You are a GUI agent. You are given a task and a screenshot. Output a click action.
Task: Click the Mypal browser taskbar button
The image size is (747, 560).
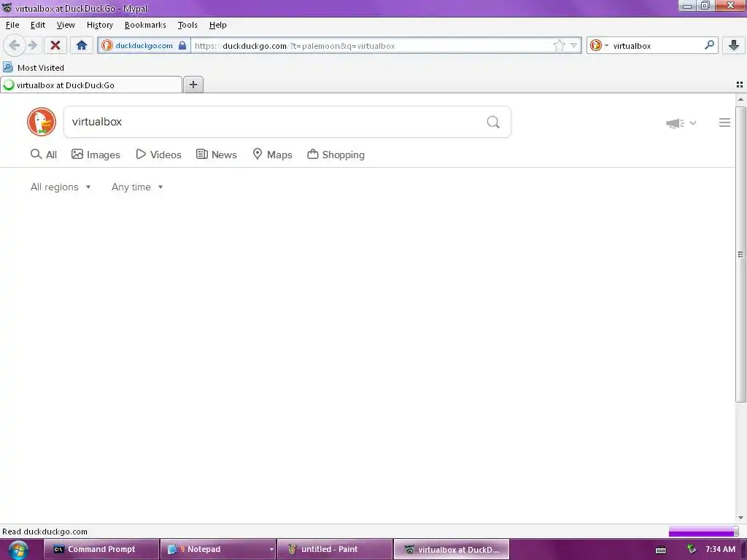click(x=452, y=549)
